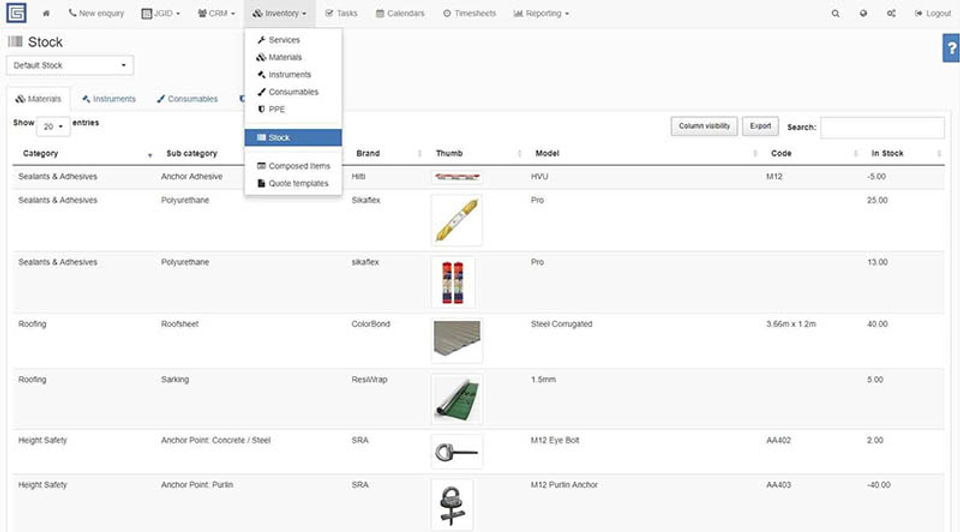Click the Column visibility button

click(x=704, y=126)
